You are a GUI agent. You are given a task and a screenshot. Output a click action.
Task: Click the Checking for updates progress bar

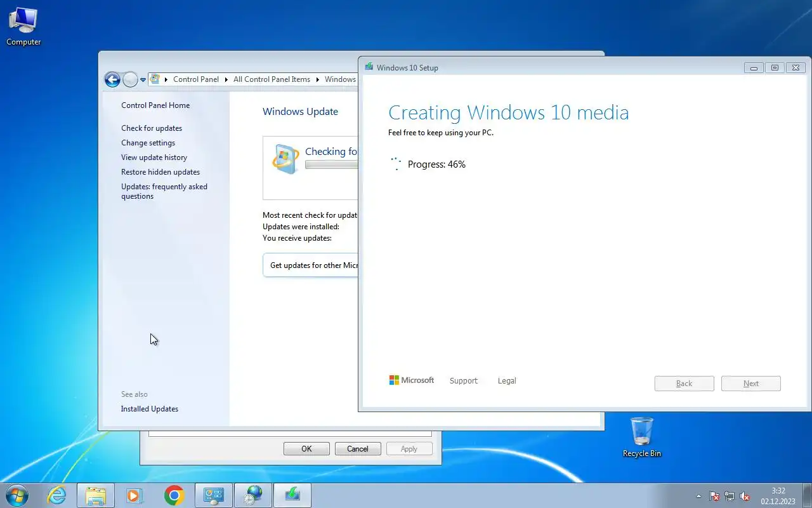coord(331,164)
